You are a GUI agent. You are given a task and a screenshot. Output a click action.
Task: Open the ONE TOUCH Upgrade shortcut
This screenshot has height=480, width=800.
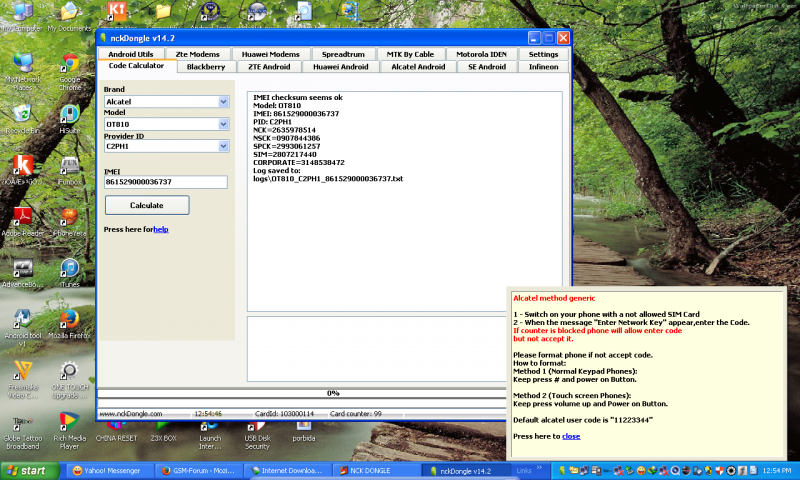coord(69,374)
